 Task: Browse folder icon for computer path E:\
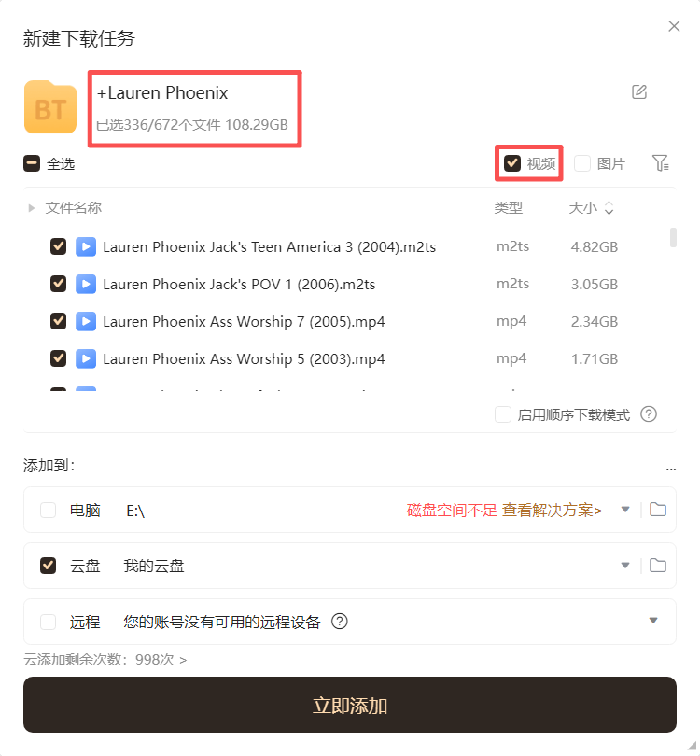[x=658, y=510]
